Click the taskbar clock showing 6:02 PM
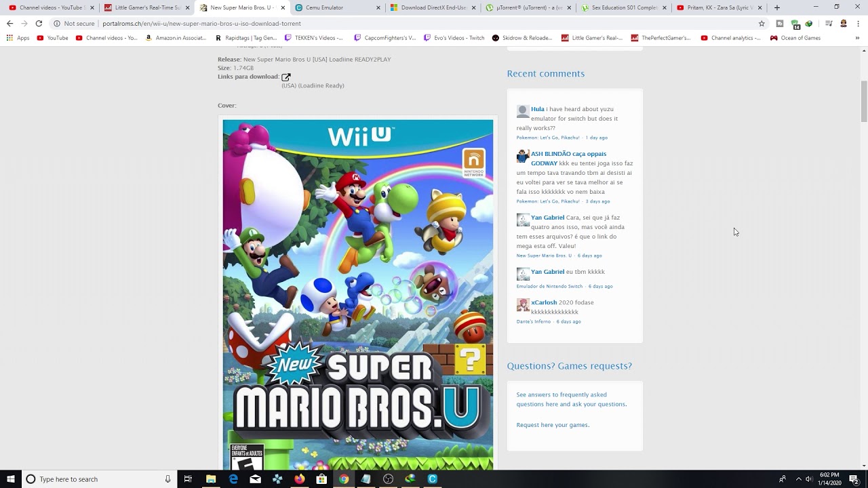Screen dimensions: 868x488 829,479
